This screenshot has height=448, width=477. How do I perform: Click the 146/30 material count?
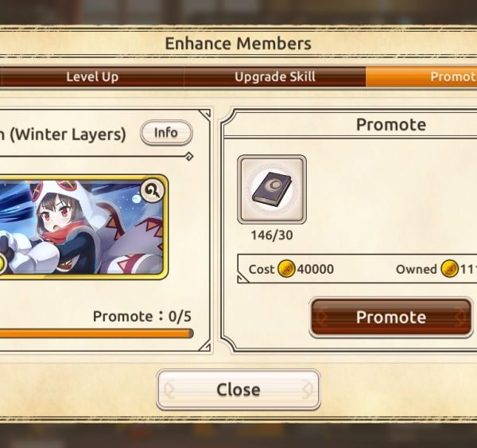(x=272, y=235)
